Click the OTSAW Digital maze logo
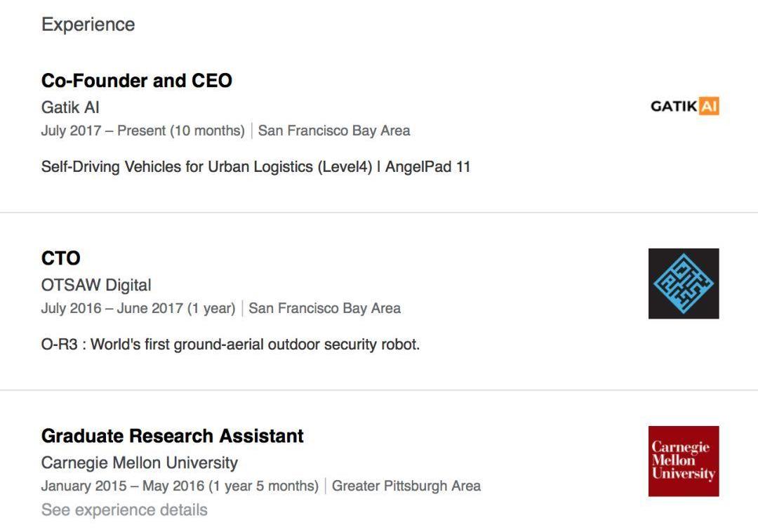This screenshot has height=532, width=758. [x=684, y=284]
